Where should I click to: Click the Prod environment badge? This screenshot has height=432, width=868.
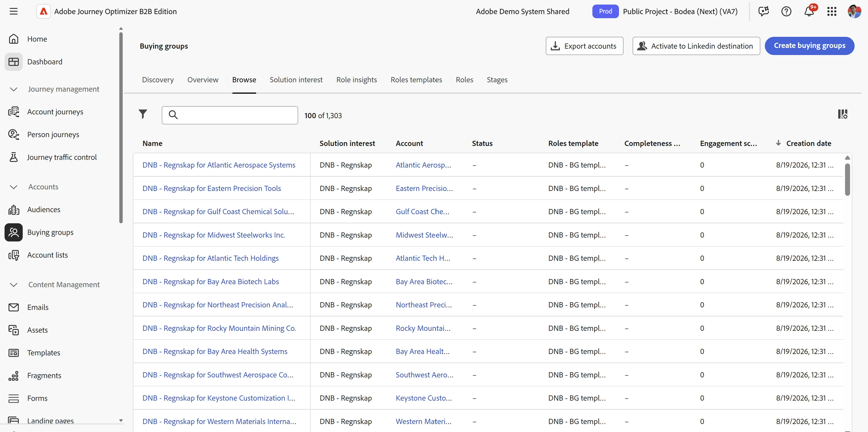click(x=605, y=11)
